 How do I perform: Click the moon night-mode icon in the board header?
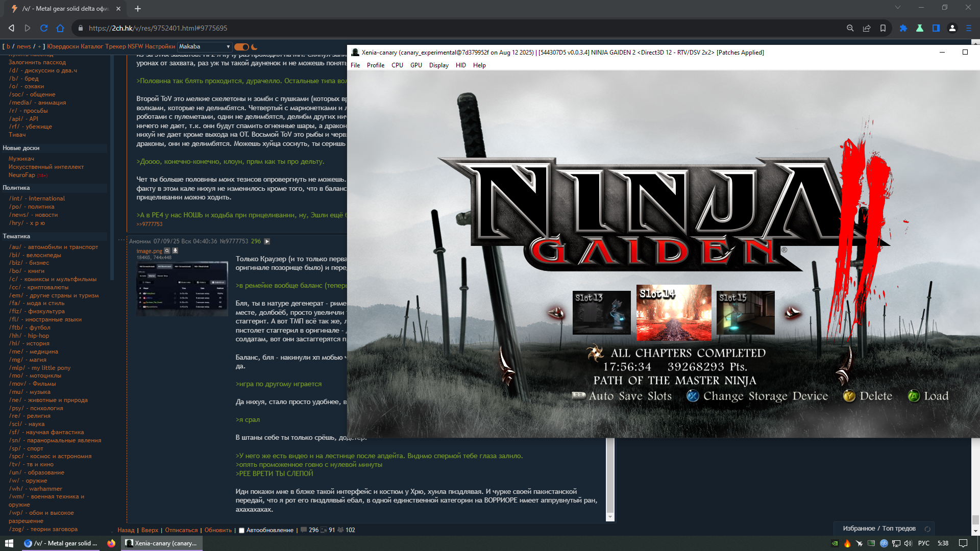pyautogui.click(x=254, y=46)
